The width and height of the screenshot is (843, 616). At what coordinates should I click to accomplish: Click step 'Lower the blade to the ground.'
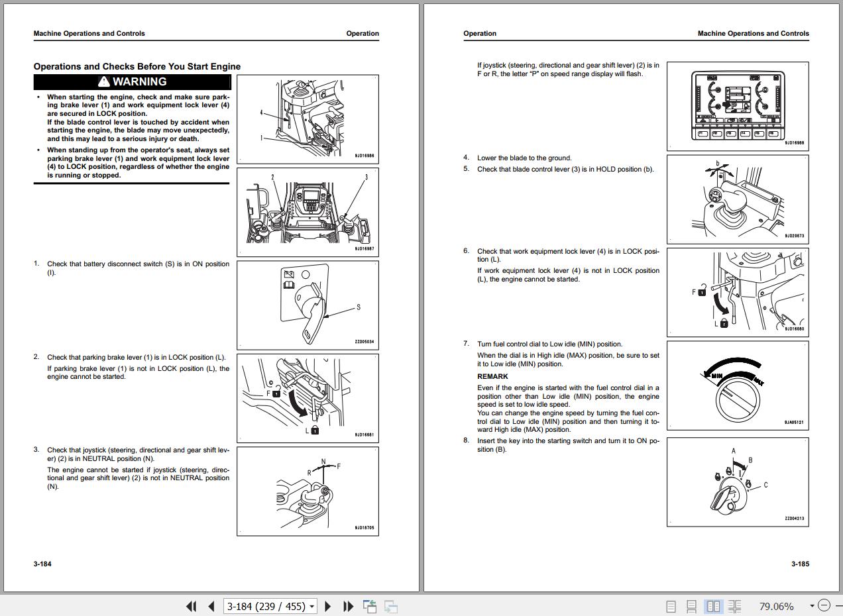click(524, 158)
